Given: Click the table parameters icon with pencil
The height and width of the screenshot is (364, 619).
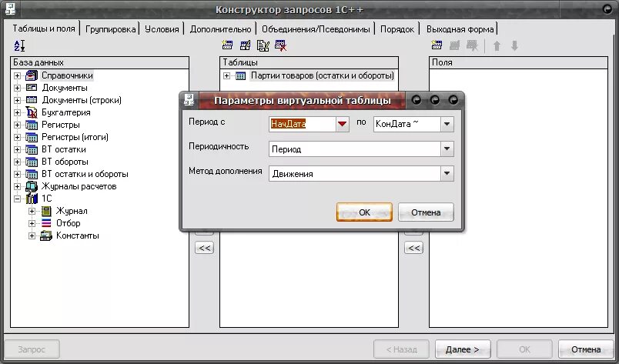Looking at the screenshot, I should pyautogui.click(x=263, y=45).
